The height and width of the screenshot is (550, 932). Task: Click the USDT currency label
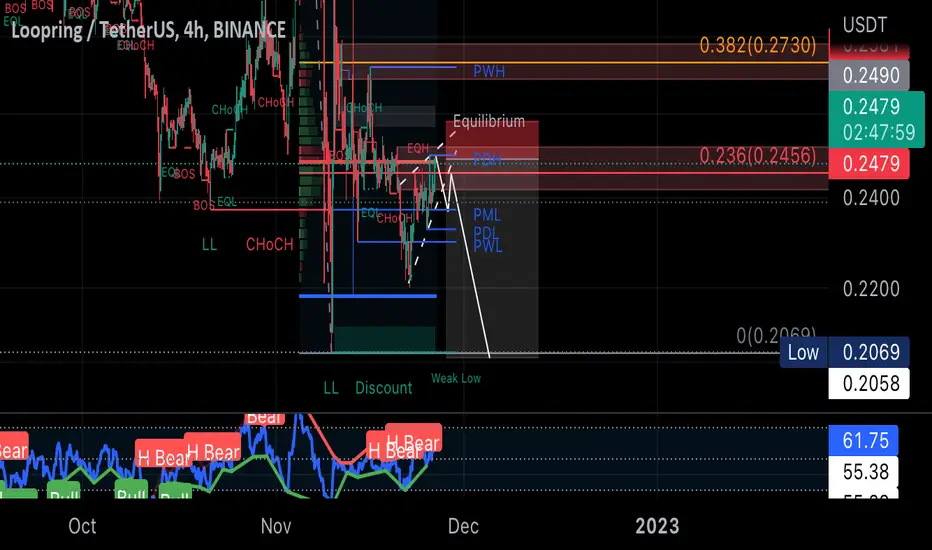(x=864, y=25)
